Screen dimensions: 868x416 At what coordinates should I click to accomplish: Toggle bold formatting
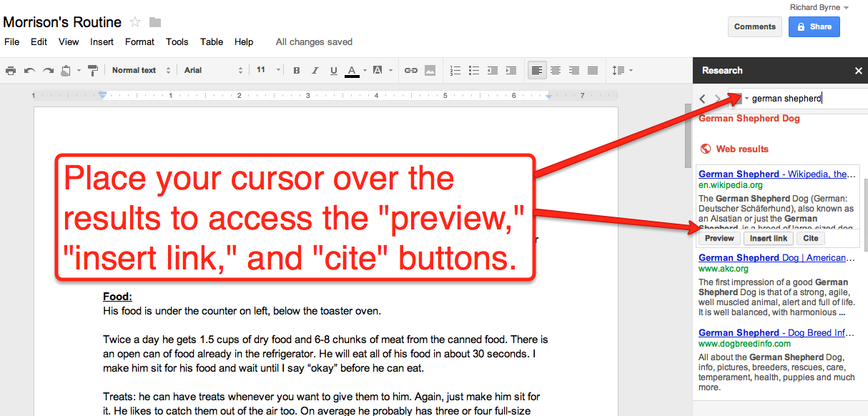pyautogui.click(x=297, y=70)
